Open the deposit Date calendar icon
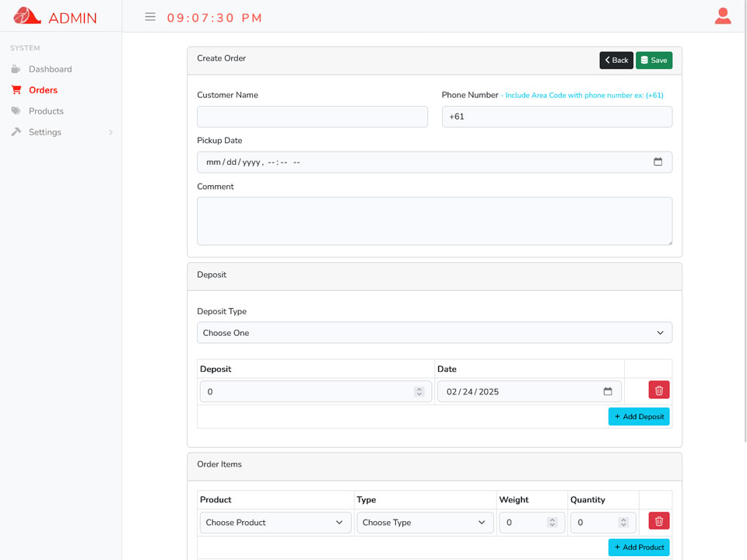747x560 pixels. pos(608,391)
